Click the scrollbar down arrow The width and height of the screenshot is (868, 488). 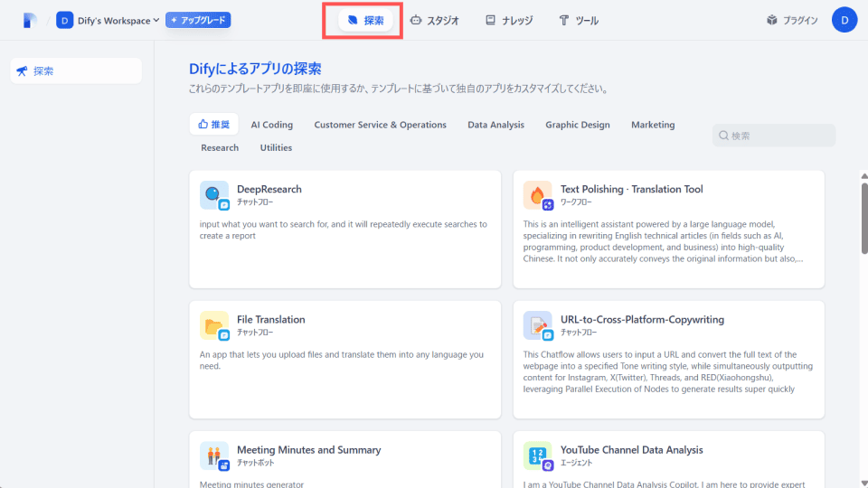coord(864,483)
